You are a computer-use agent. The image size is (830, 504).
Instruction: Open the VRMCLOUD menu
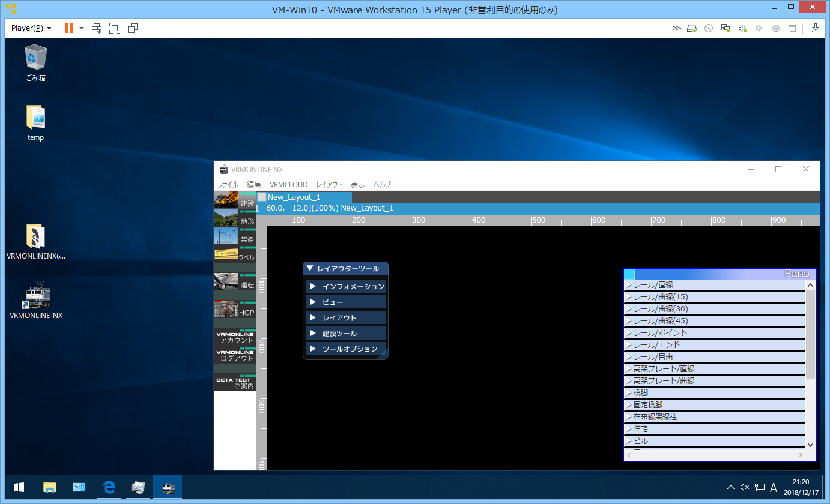click(x=288, y=185)
